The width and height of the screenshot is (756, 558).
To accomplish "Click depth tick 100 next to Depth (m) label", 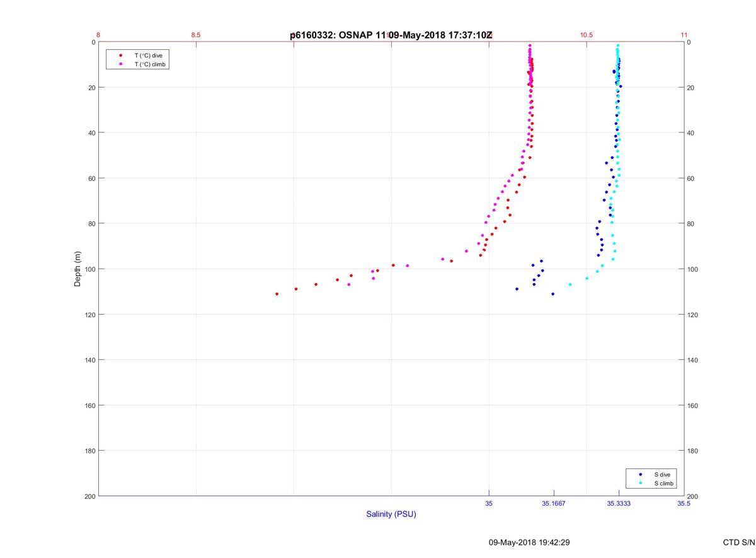I will (89, 269).
